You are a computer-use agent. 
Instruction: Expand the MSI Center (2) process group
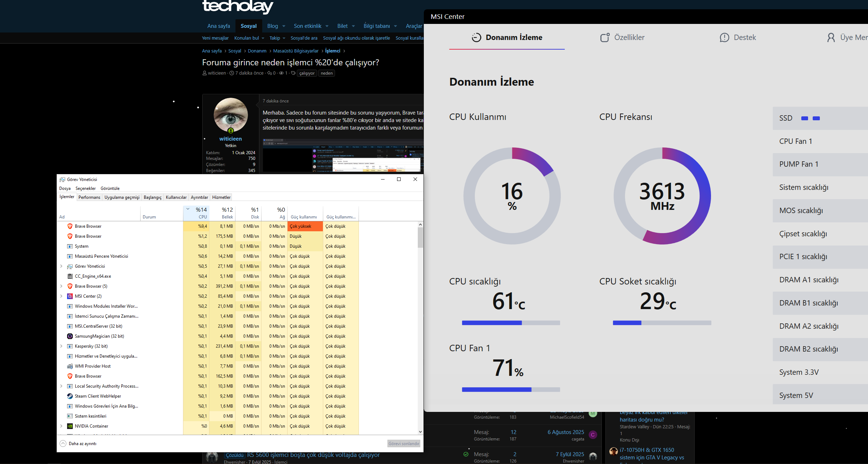61,296
